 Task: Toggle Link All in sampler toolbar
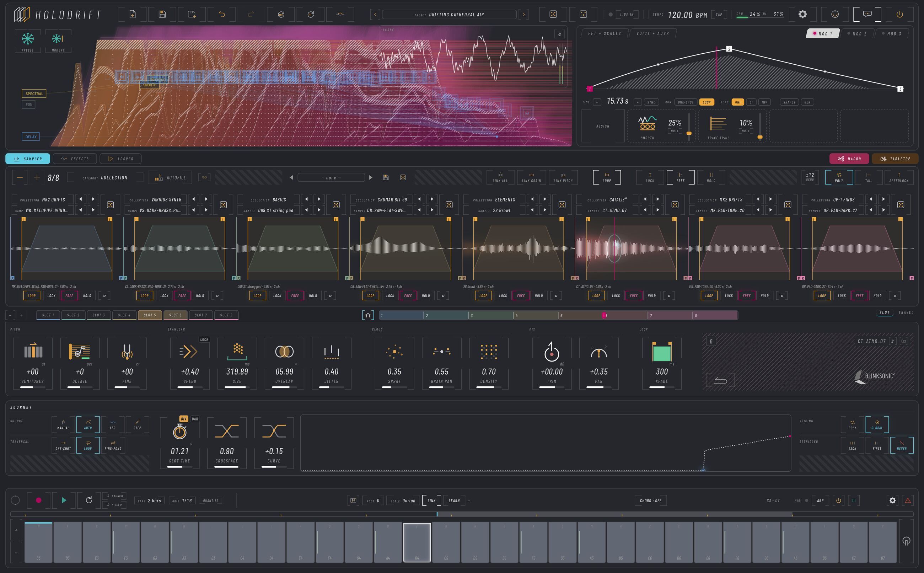[500, 177]
